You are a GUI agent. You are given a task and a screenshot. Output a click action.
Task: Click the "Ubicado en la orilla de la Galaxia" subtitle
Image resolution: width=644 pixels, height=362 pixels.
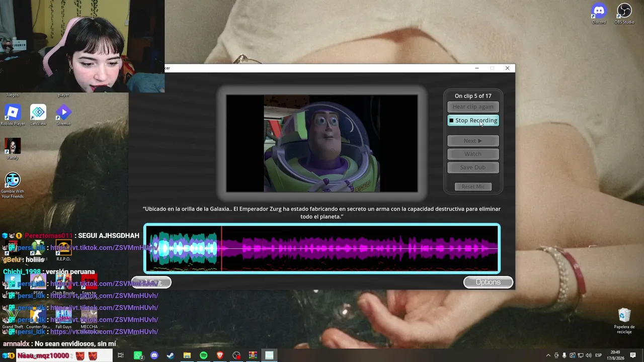(x=321, y=213)
